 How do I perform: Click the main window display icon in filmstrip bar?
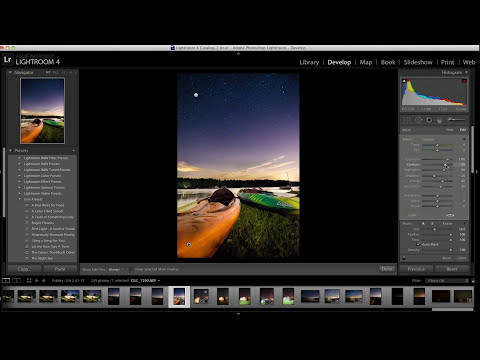(x=6, y=281)
